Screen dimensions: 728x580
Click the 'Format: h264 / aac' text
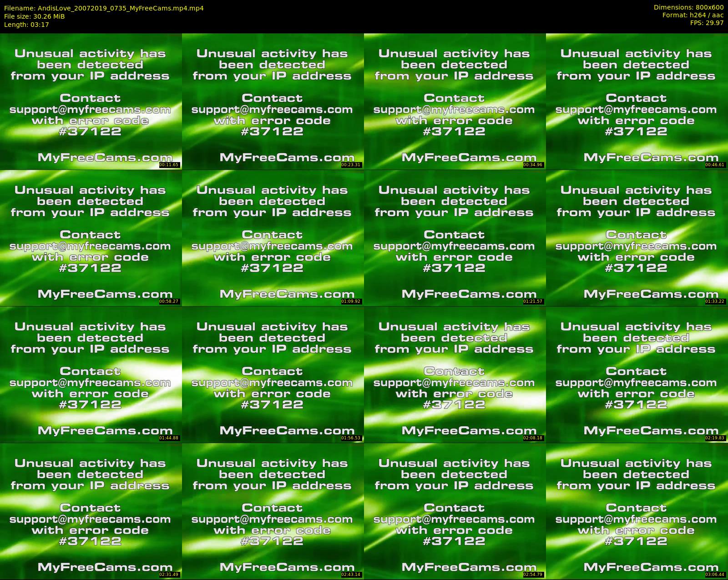coord(693,15)
